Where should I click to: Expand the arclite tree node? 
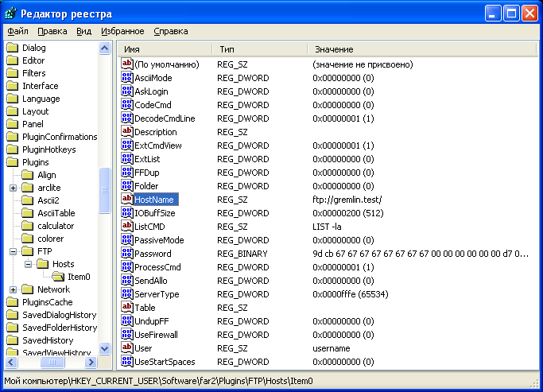14,188
